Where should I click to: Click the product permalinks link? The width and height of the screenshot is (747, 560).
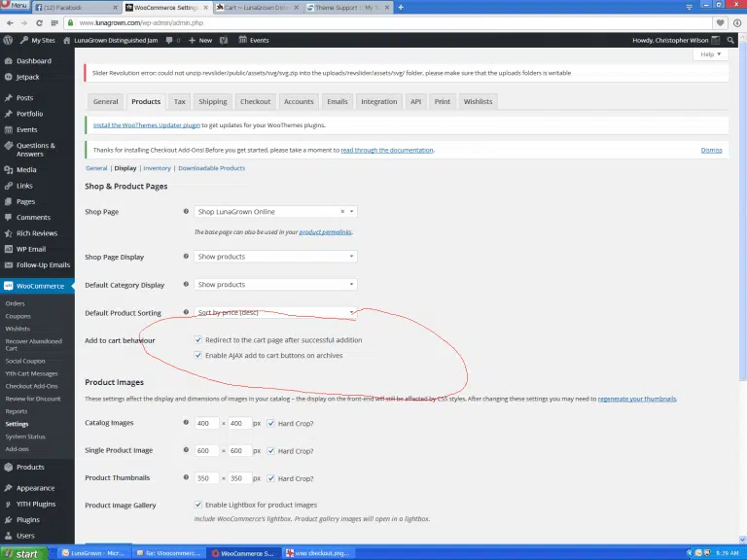pyautogui.click(x=326, y=232)
